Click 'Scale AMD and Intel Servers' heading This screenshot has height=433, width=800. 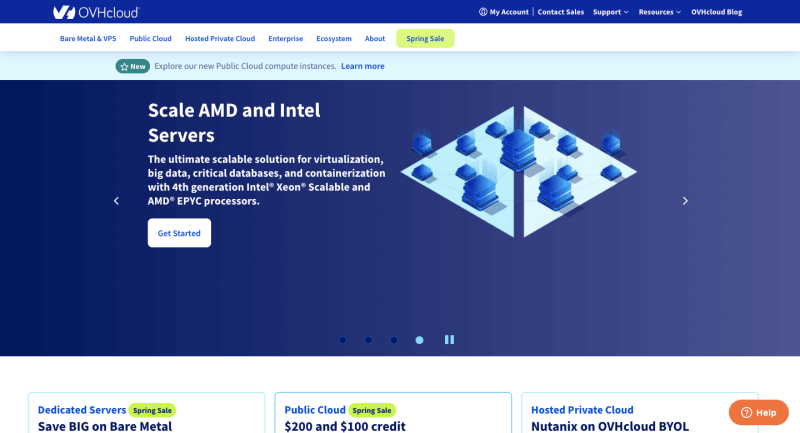(x=234, y=122)
